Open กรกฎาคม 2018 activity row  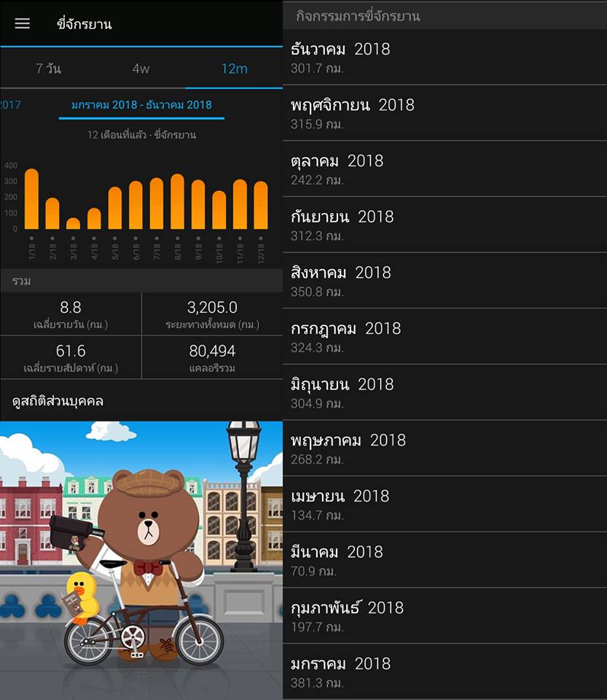(x=445, y=337)
